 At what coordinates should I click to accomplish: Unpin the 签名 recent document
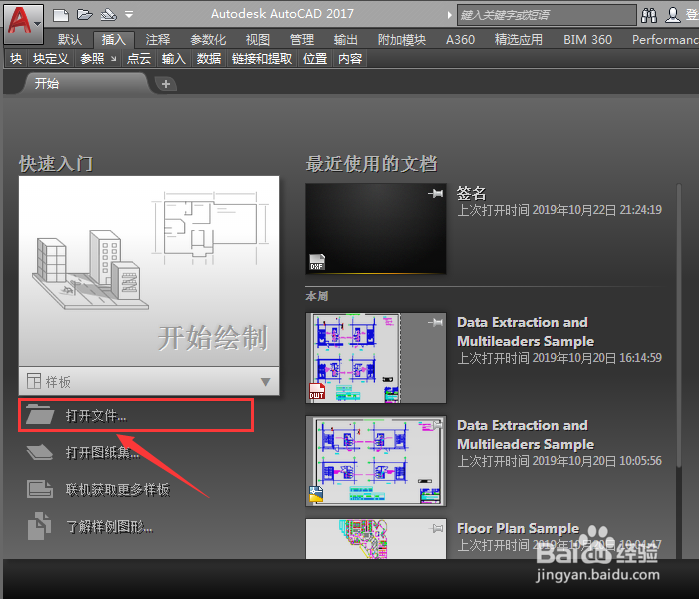pos(436,193)
